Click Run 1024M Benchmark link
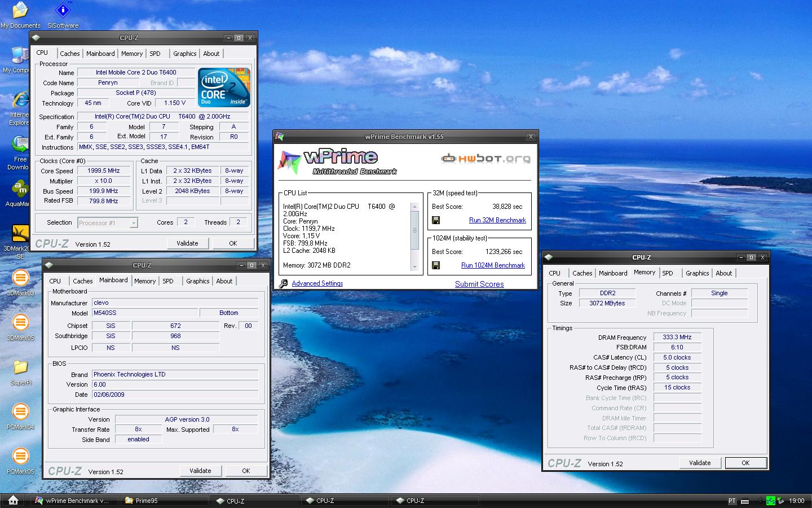Viewport: 812px width, 508px height. (x=493, y=265)
